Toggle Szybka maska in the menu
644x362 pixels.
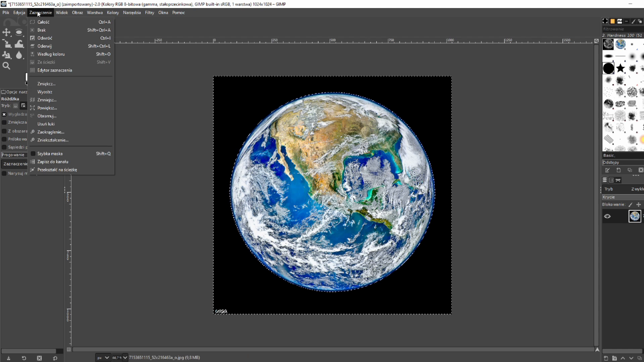50,154
